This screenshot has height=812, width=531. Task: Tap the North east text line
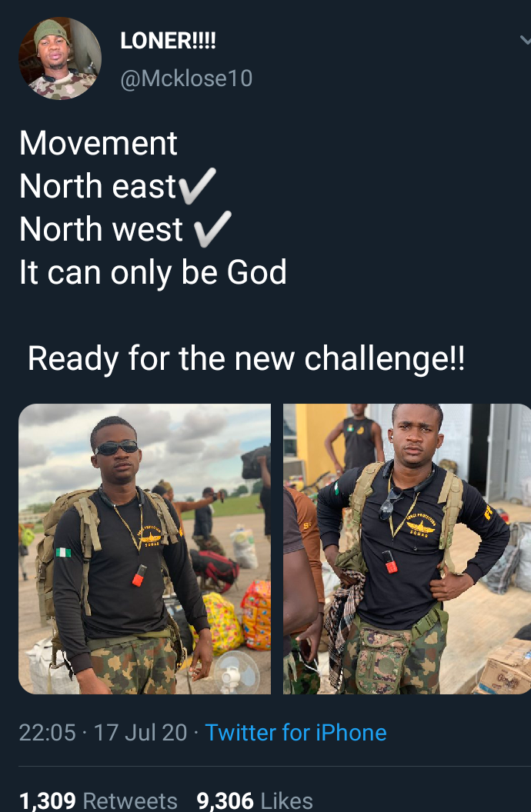point(98,186)
